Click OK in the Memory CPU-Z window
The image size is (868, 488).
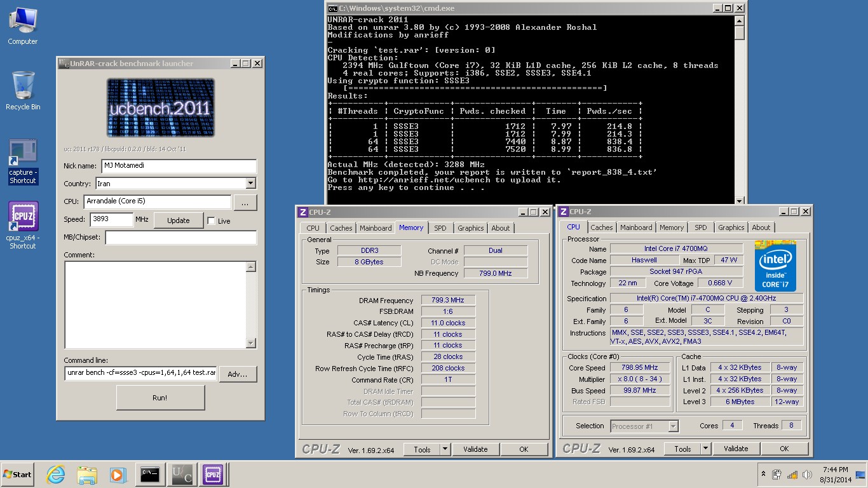(x=524, y=449)
